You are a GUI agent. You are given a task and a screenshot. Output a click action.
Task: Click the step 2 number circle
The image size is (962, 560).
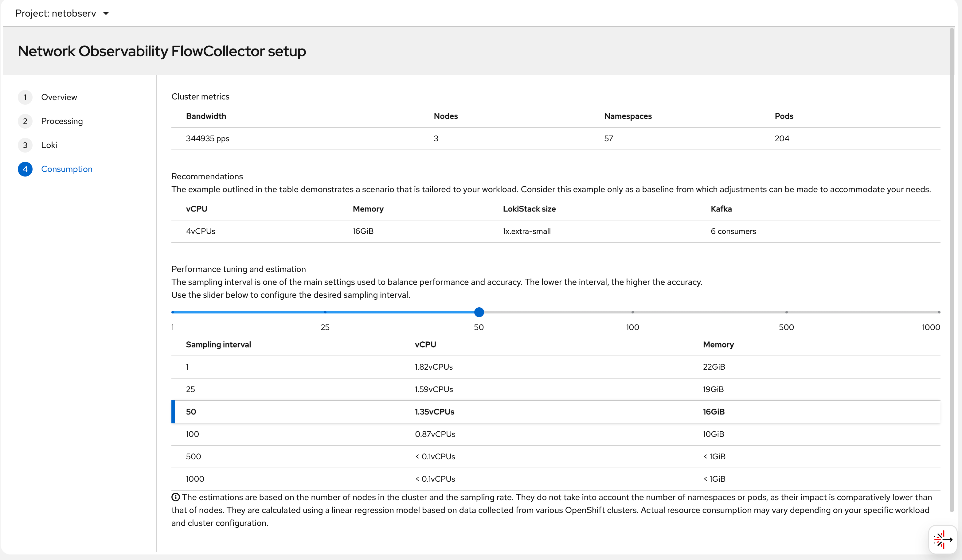pyautogui.click(x=25, y=121)
